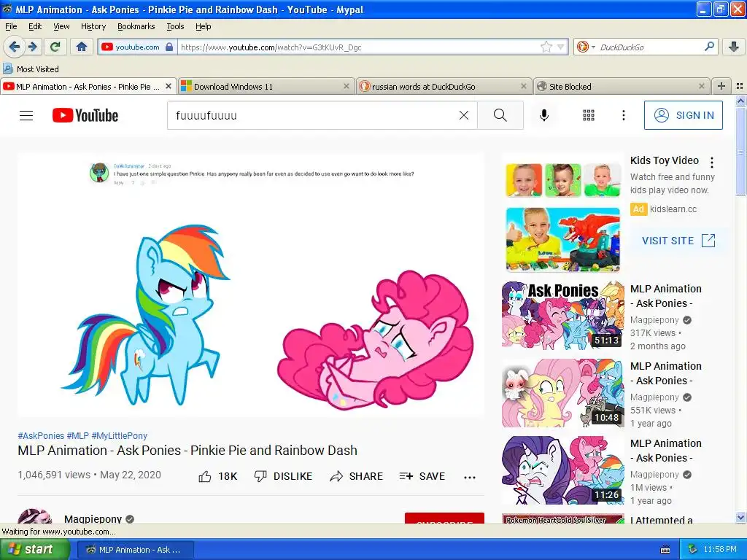The width and height of the screenshot is (747, 560).
Task: Open the DuckDuckGo search engine selector
Action: [x=586, y=47]
